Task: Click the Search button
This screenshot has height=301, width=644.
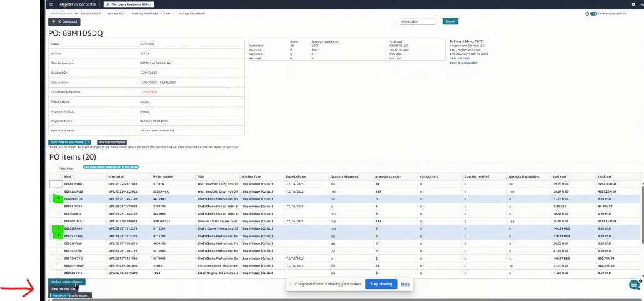Action: coord(450,21)
